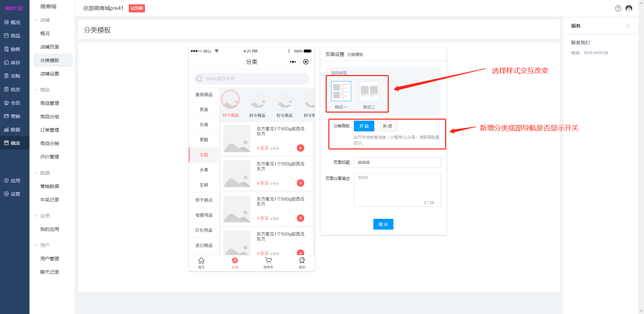This screenshot has height=314, width=644.
Task: Click the help question mark icon
Action: point(618,8)
